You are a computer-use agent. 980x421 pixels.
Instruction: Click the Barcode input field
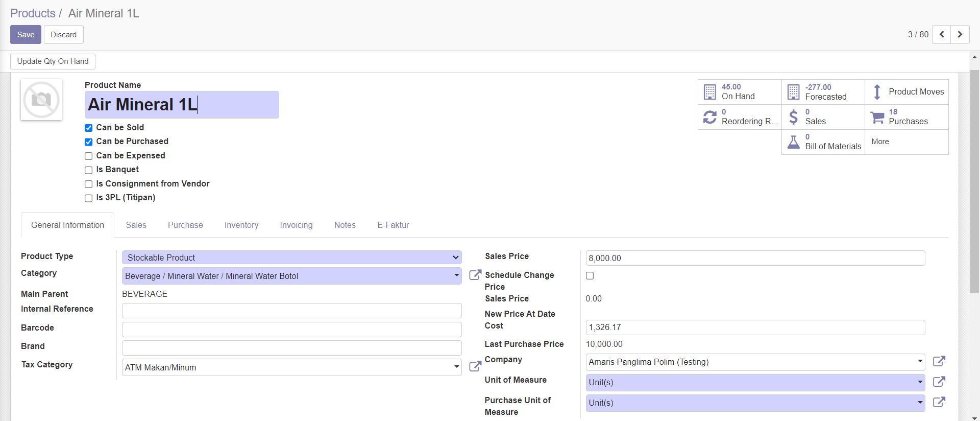click(x=291, y=329)
